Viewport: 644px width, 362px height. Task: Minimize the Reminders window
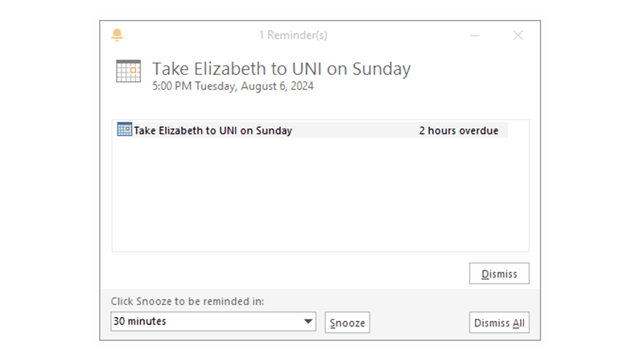(x=475, y=35)
